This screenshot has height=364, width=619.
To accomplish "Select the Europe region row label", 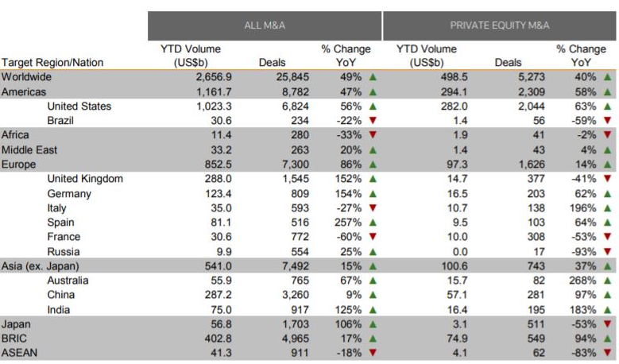I will (19, 165).
